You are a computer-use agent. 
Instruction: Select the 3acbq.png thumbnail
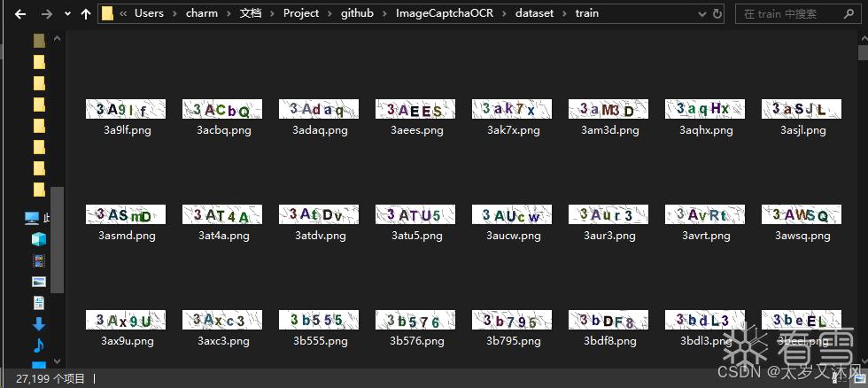(x=222, y=109)
